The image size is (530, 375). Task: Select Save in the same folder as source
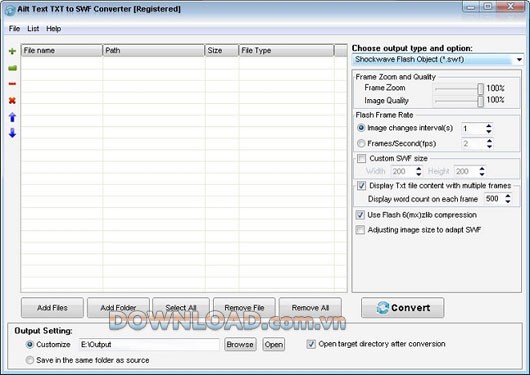tap(30, 360)
